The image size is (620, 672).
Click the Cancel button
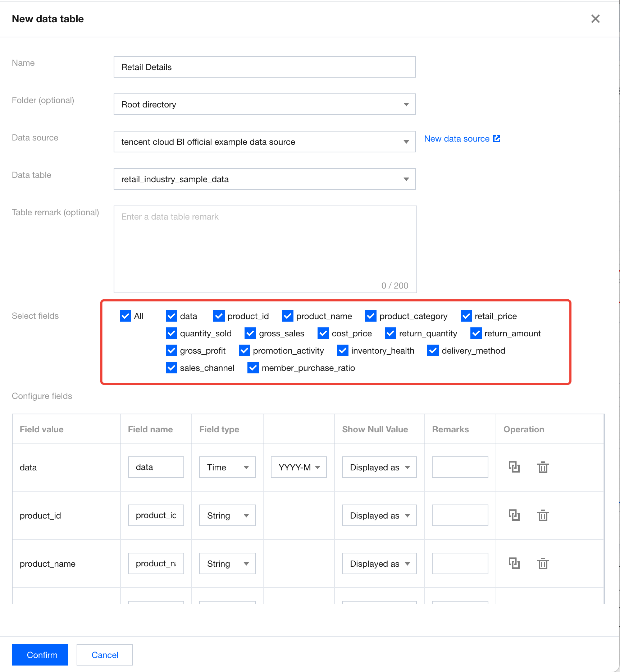105,655
